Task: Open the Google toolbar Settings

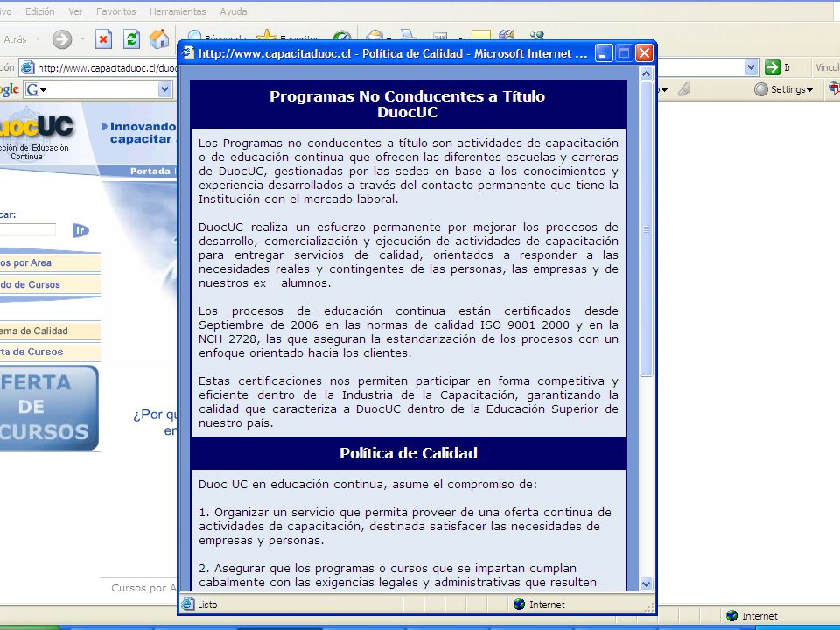Action: coord(783,89)
